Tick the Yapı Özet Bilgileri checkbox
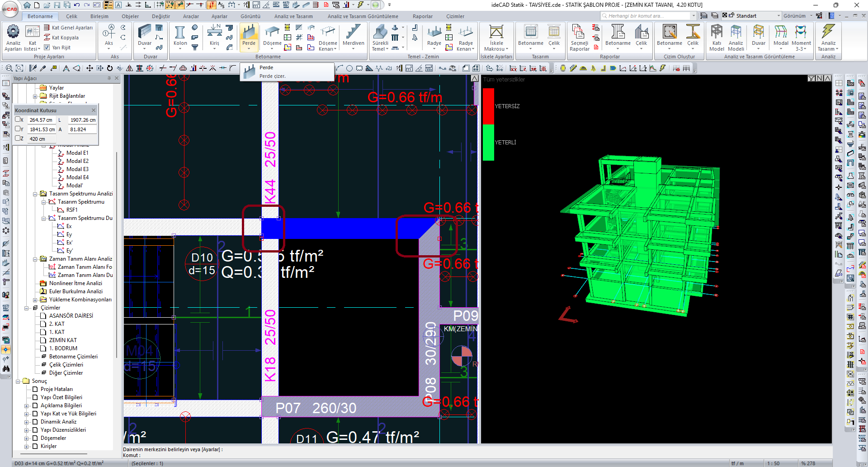 pyautogui.click(x=35, y=397)
